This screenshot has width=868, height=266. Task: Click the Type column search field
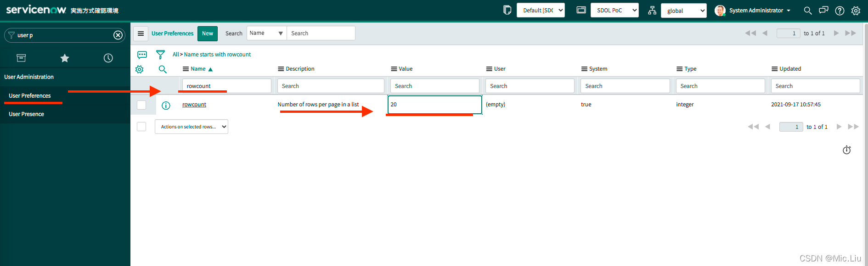point(720,86)
